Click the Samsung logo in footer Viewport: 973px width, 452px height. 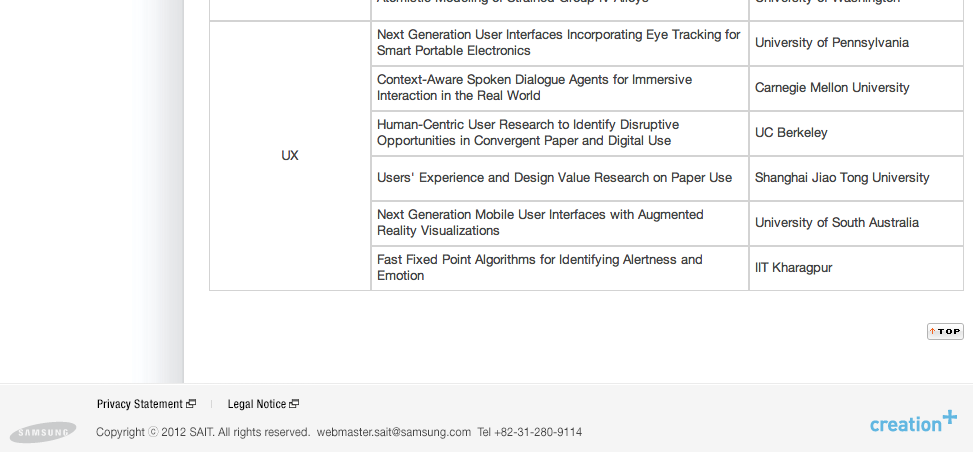(x=43, y=432)
